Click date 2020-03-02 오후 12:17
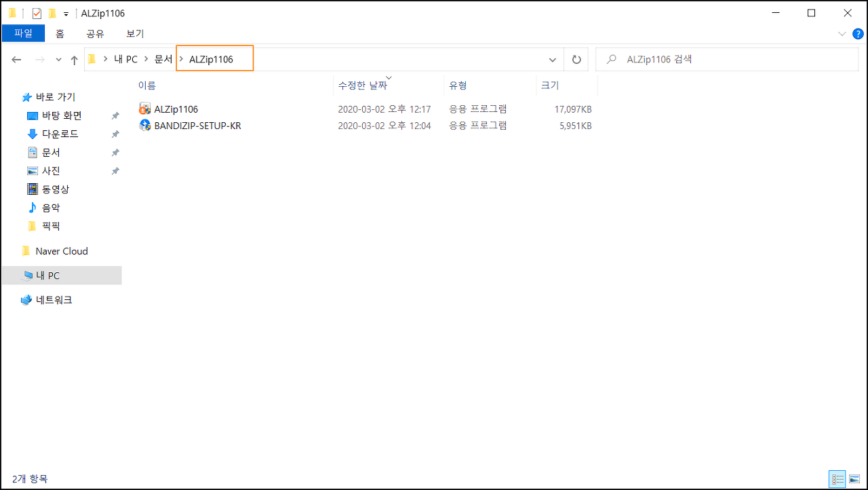868x490 pixels. pos(384,109)
